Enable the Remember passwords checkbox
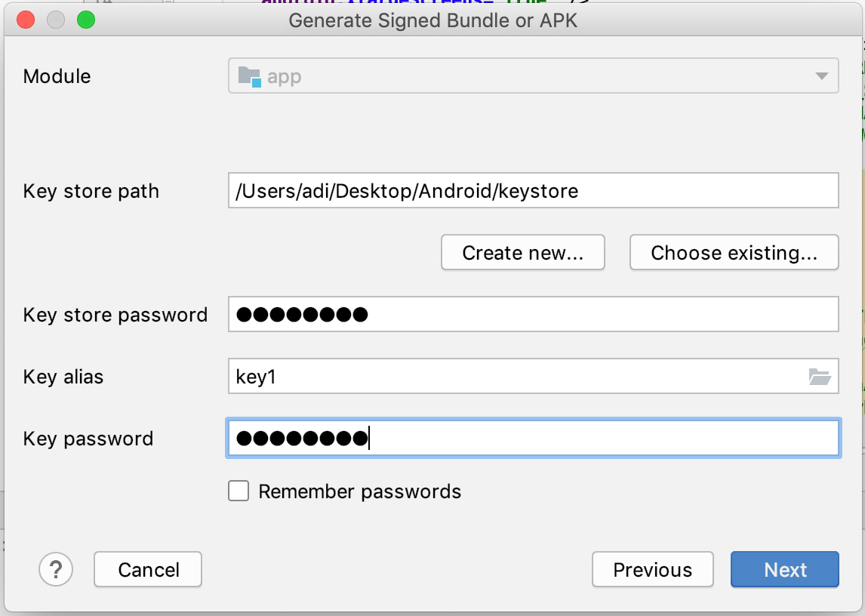The image size is (865, 616). tap(239, 491)
